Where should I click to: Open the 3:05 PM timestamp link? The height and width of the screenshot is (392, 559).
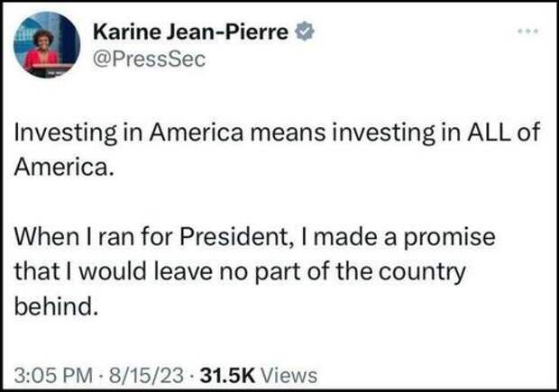pos(53,376)
